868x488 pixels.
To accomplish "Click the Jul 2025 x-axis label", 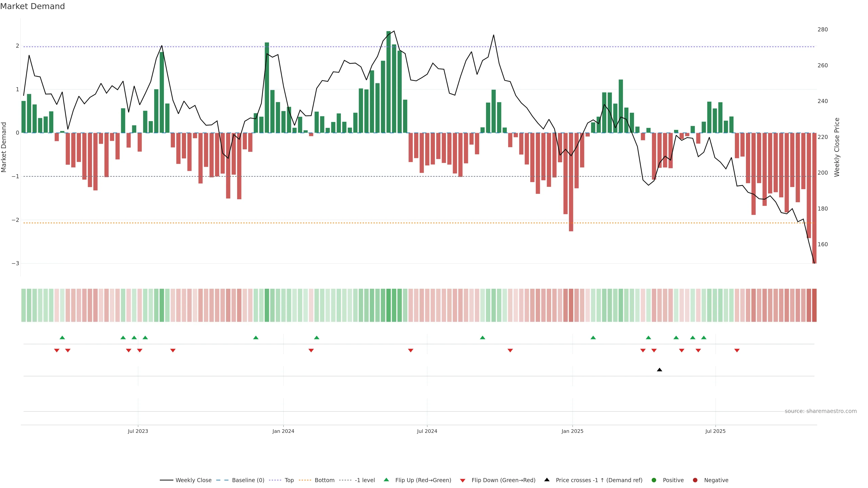I will [x=715, y=431].
